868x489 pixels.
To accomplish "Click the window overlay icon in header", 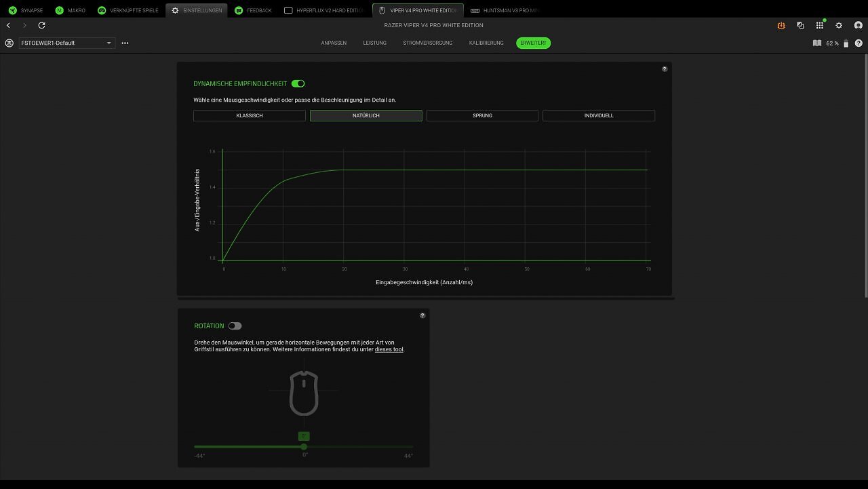I will pyautogui.click(x=800, y=25).
